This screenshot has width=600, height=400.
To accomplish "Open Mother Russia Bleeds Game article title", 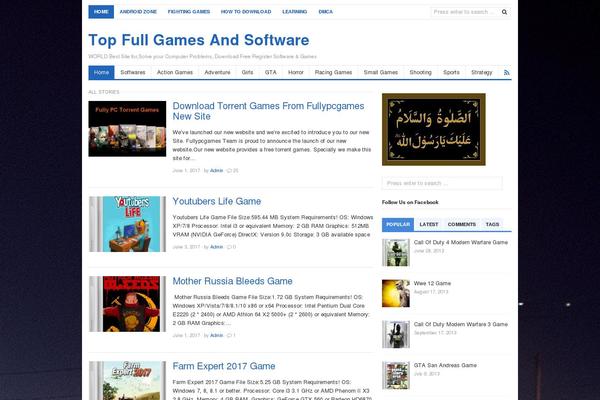I will pos(232,281).
